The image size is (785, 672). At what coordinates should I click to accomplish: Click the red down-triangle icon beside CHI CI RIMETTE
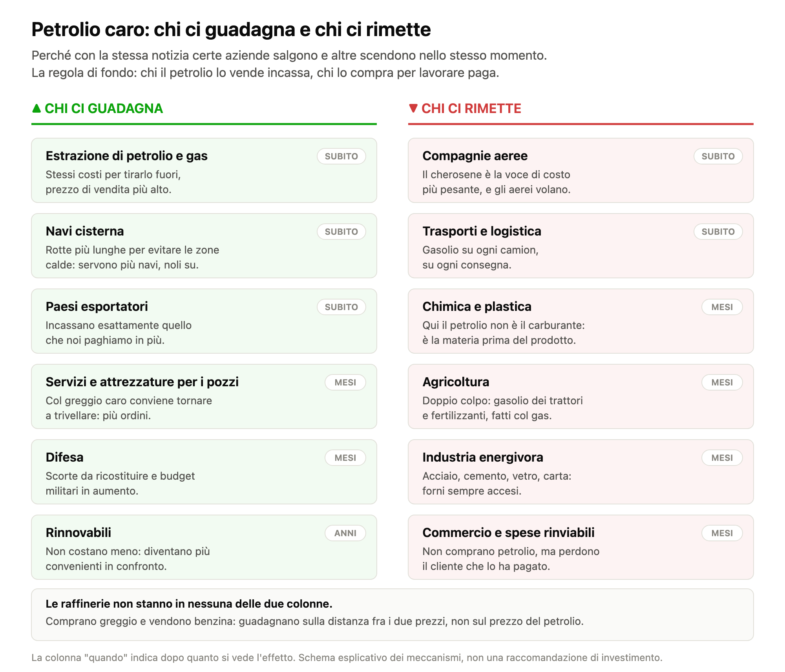[413, 108]
